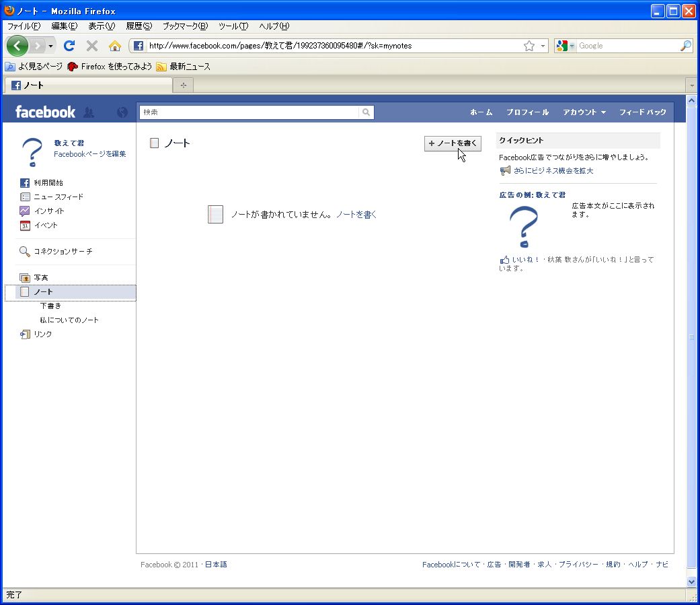Bookmark this page with the star icon

[x=529, y=46]
